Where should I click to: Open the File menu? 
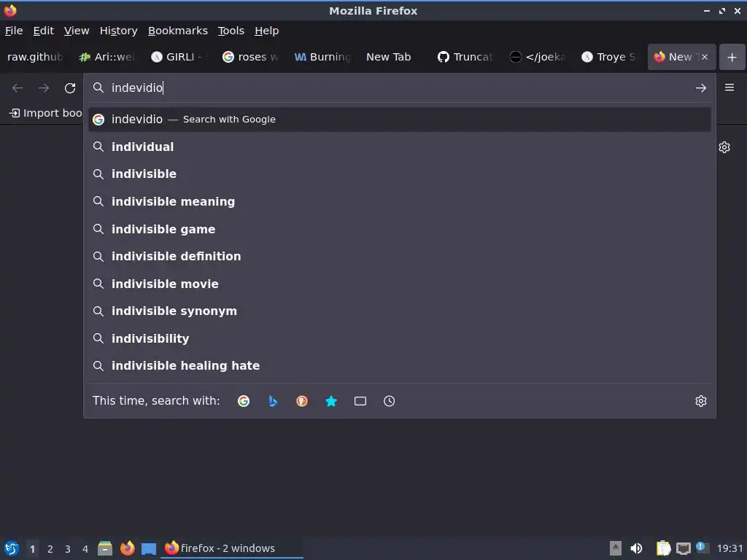point(14,31)
